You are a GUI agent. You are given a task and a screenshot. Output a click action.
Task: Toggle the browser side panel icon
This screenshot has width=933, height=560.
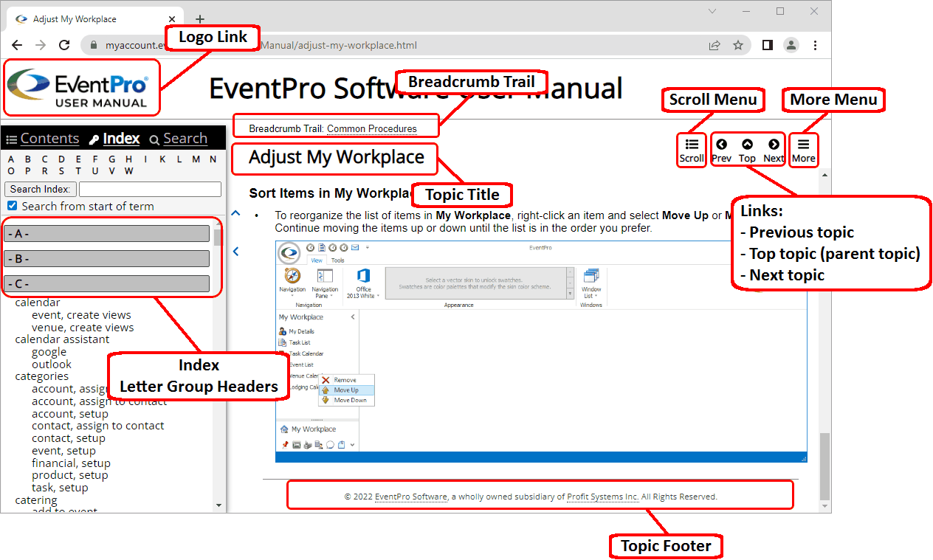(x=768, y=45)
